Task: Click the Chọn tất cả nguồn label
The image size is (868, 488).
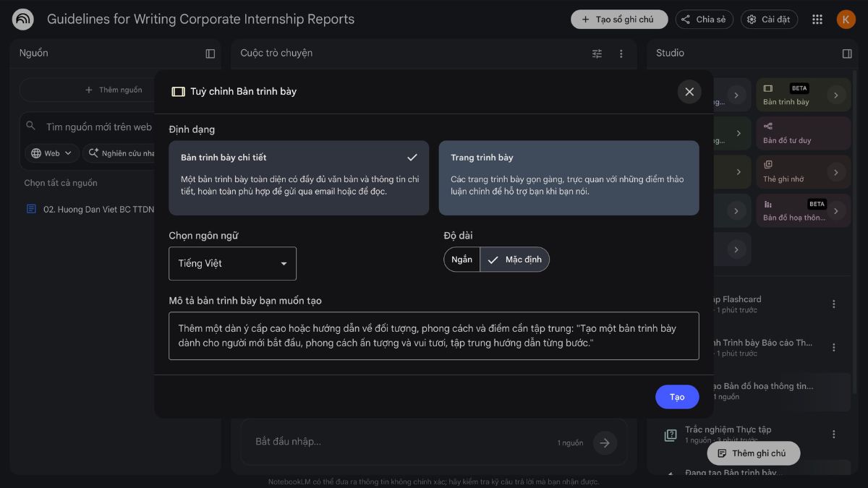Action: 61,183
